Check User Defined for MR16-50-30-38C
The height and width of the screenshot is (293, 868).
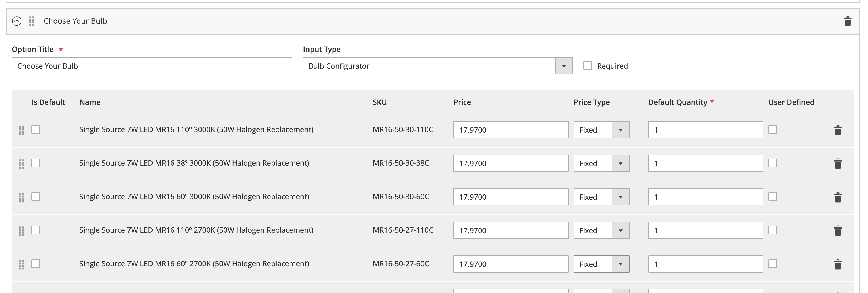point(772,163)
